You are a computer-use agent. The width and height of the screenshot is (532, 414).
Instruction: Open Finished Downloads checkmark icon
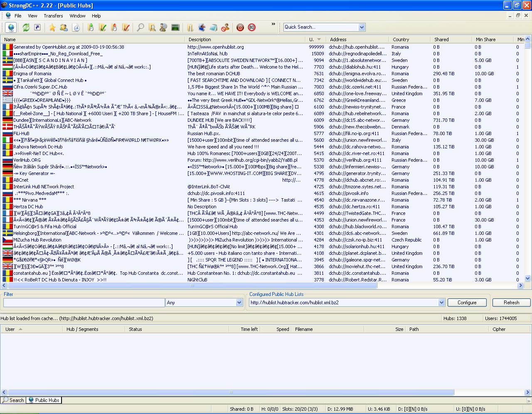tap(103, 27)
